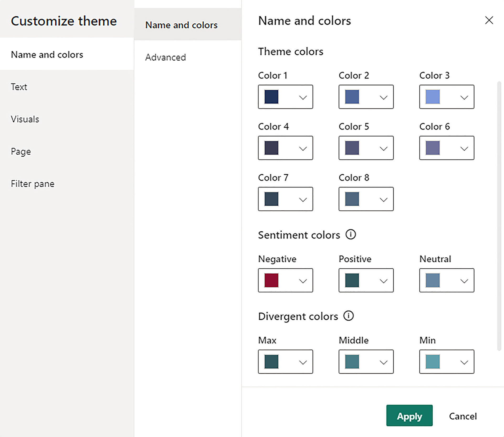This screenshot has height=437, width=504.
Task: Open the Color 7 dropdown arrow
Action: [x=303, y=200]
